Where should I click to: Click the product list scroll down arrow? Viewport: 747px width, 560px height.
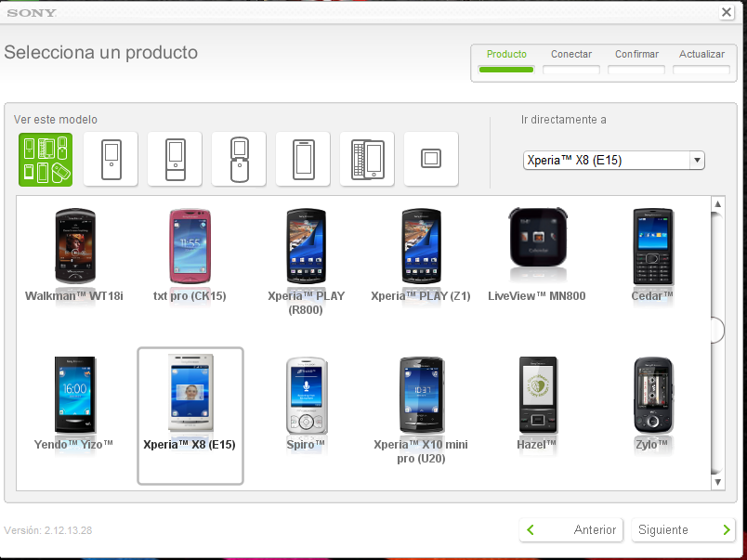tap(717, 482)
